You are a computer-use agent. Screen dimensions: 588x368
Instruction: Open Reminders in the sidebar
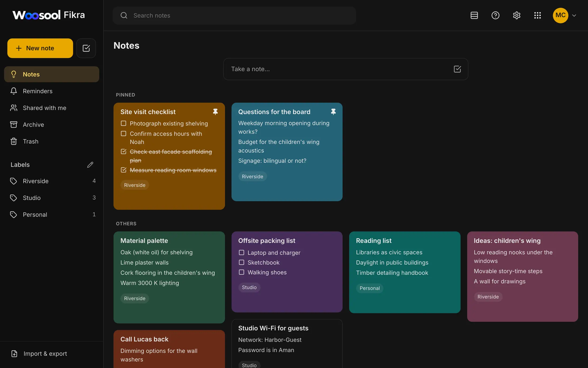(52, 91)
